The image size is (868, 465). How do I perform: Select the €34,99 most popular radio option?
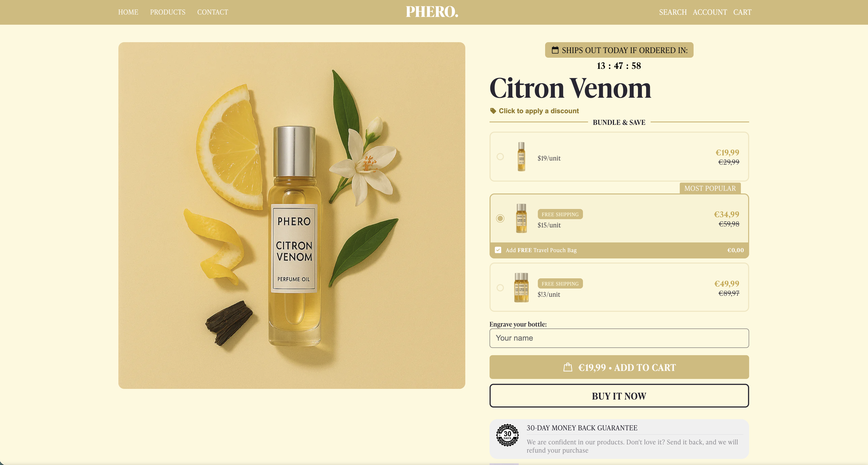pyautogui.click(x=500, y=218)
